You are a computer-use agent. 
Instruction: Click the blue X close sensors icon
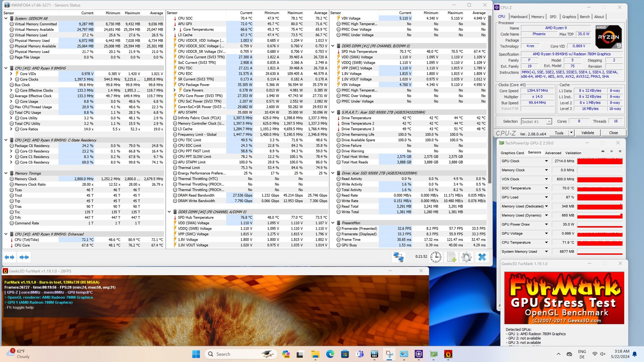coord(482,257)
